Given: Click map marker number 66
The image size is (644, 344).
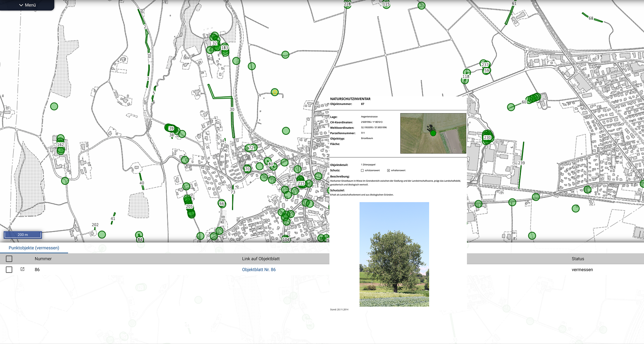Looking at the screenshot, I should [x=222, y=204].
